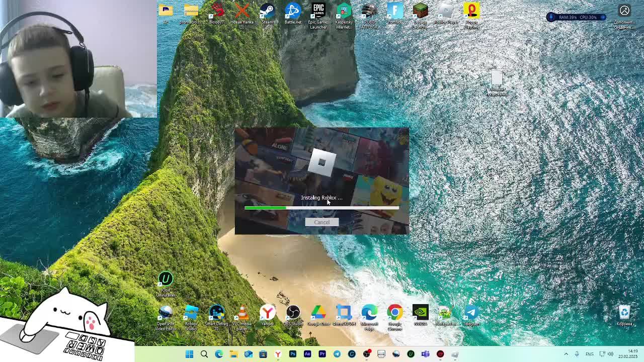The width and height of the screenshot is (644, 362).
Task: Select Fortnite desktop icon
Action: (x=395, y=14)
